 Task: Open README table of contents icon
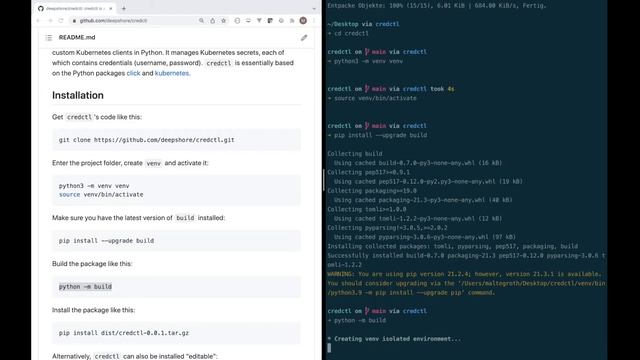click(49, 38)
